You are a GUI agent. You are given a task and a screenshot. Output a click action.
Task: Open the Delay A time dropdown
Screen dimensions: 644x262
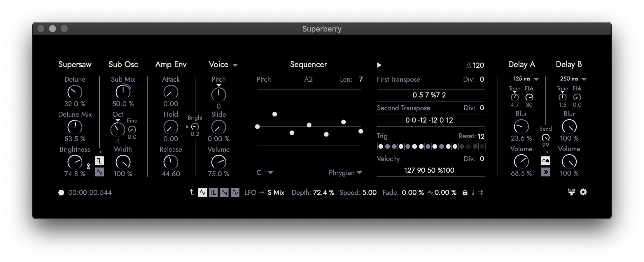536,79
